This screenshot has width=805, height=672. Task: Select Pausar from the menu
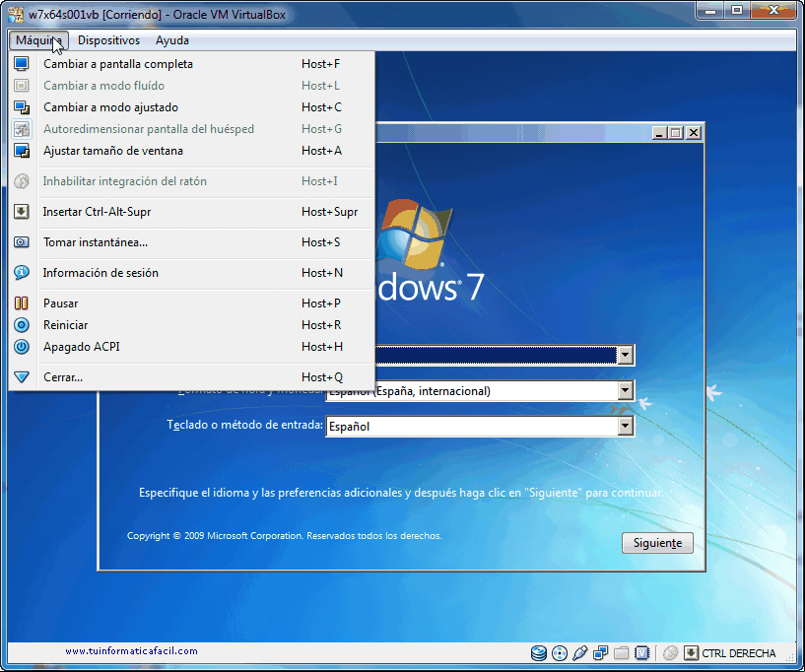click(191, 303)
